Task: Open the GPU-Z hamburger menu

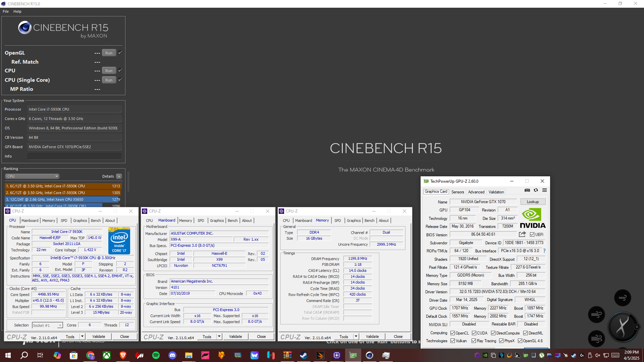Action: click(x=544, y=190)
